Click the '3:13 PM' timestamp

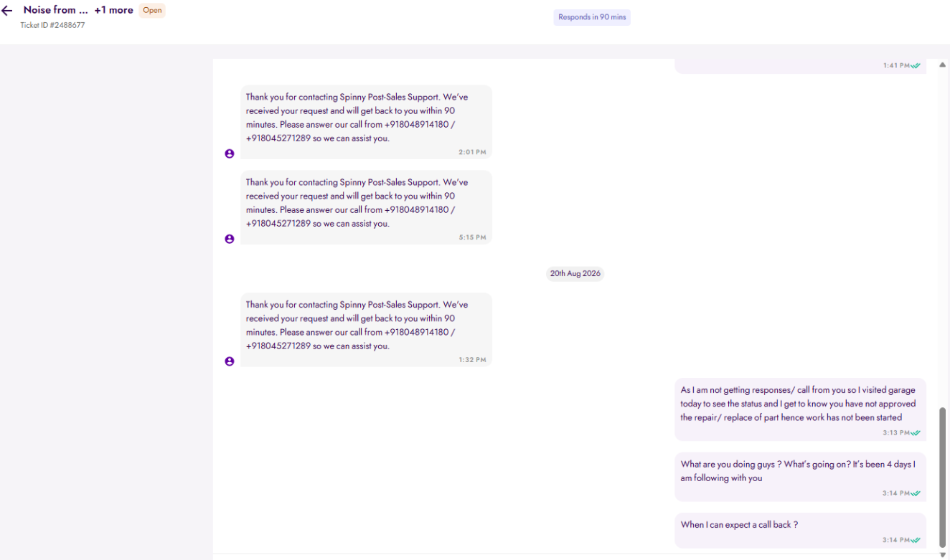pos(896,433)
